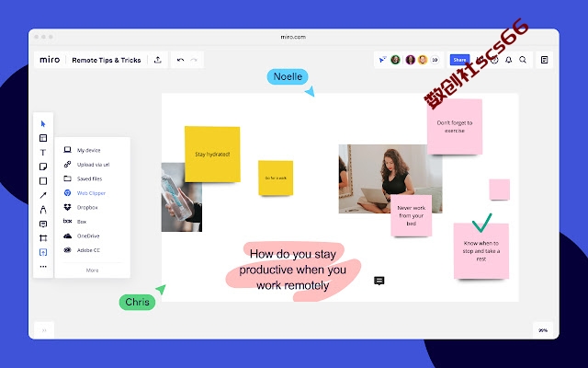This screenshot has height=368, width=588.
Task: Pick the arrow connection line tool
Action: 43,195
